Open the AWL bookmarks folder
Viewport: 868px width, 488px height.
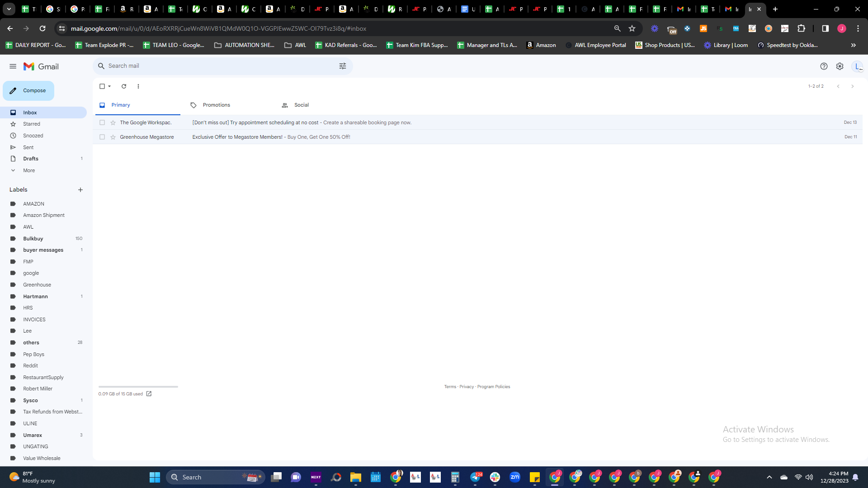coord(295,45)
